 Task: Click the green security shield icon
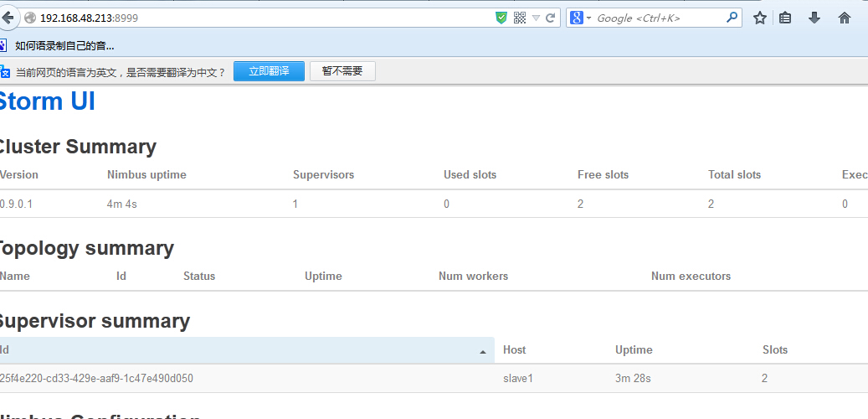[501, 18]
